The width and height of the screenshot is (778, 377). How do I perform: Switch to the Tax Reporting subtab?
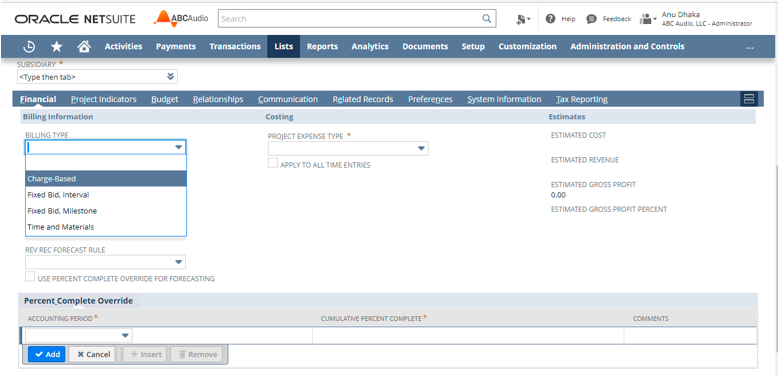tap(582, 99)
